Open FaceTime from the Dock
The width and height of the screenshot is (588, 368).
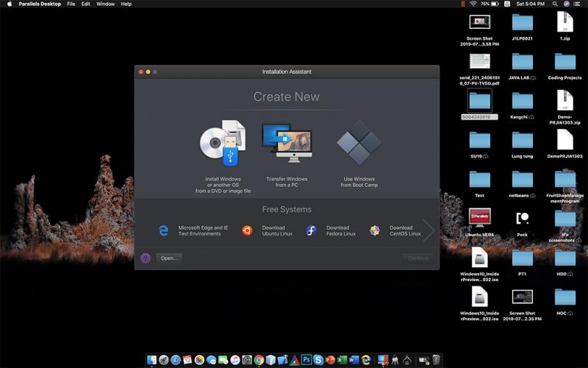tap(223, 360)
